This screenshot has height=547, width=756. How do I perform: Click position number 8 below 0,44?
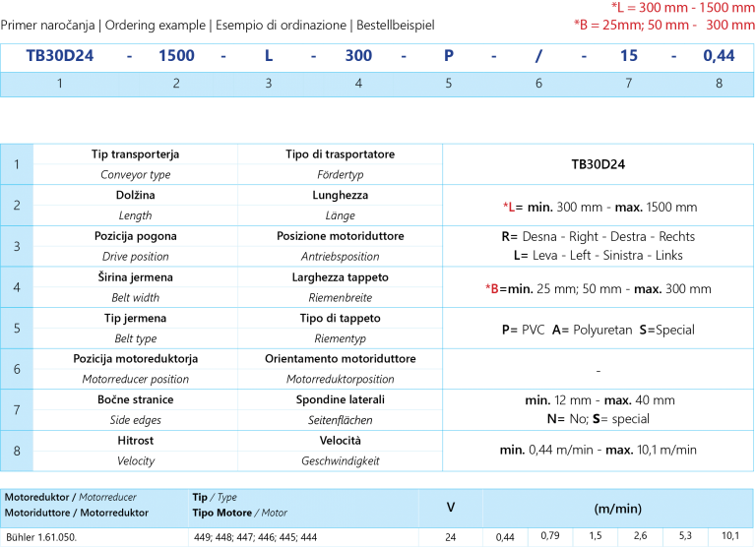[719, 84]
